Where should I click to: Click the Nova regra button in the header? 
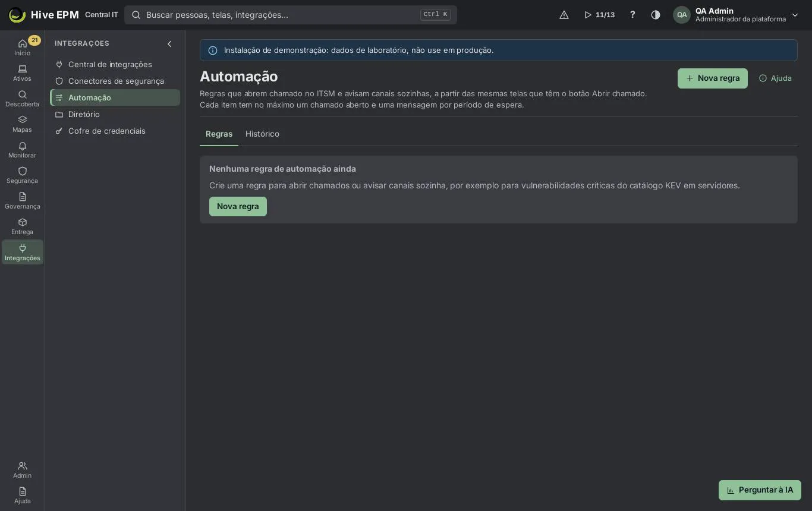click(713, 78)
